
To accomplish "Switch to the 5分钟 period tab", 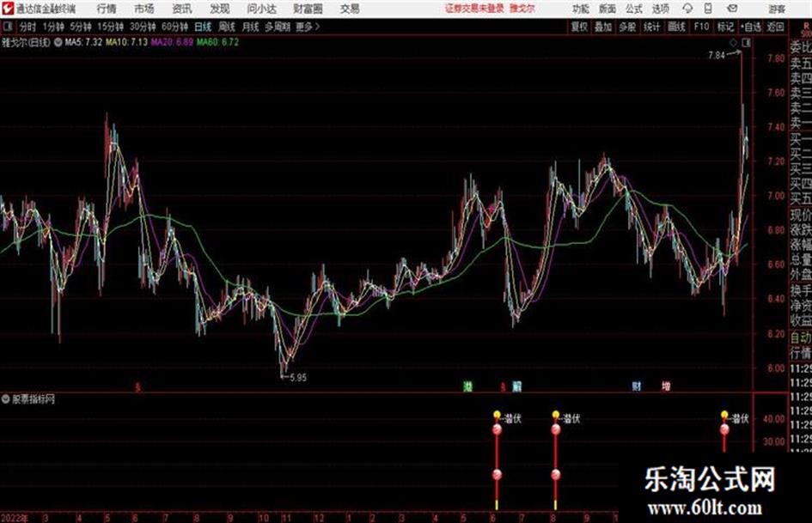I will coord(81,27).
